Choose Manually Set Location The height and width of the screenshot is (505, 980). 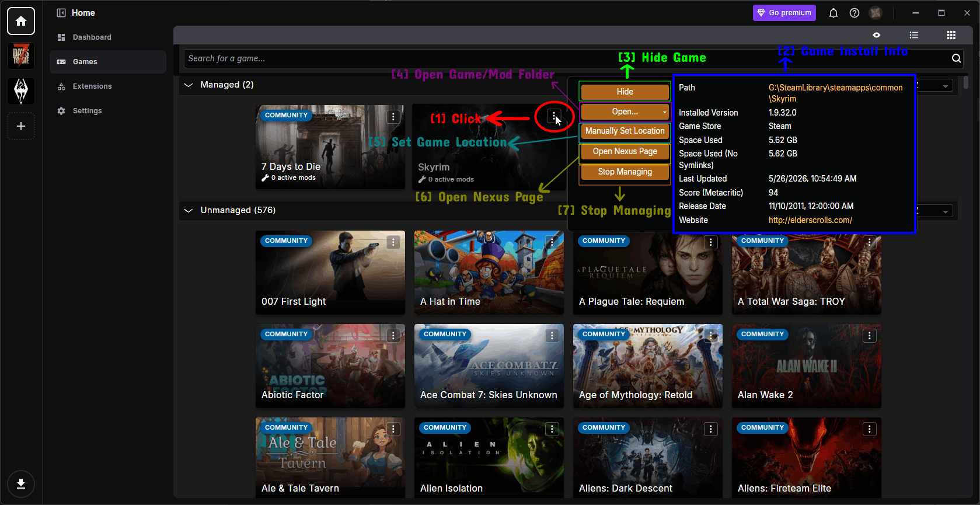[625, 131]
